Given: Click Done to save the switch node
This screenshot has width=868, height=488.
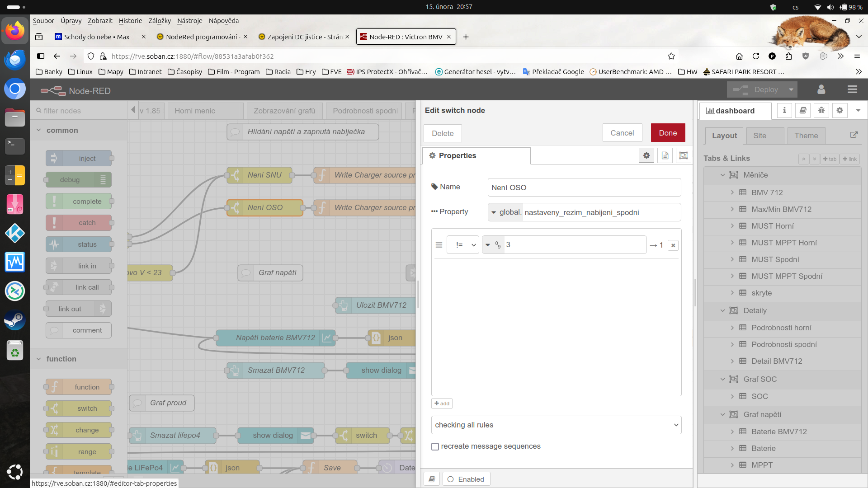Looking at the screenshot, I should [668, 133].
